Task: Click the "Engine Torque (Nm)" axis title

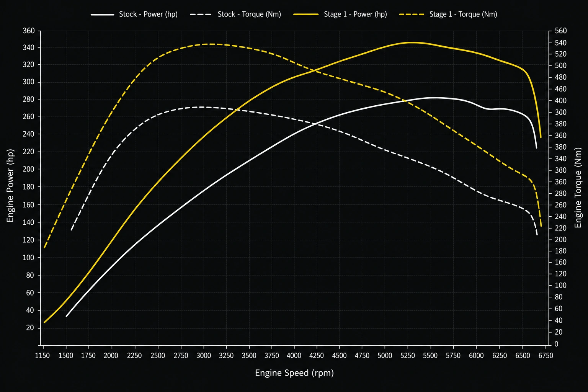Action: [x=578, y=188]
